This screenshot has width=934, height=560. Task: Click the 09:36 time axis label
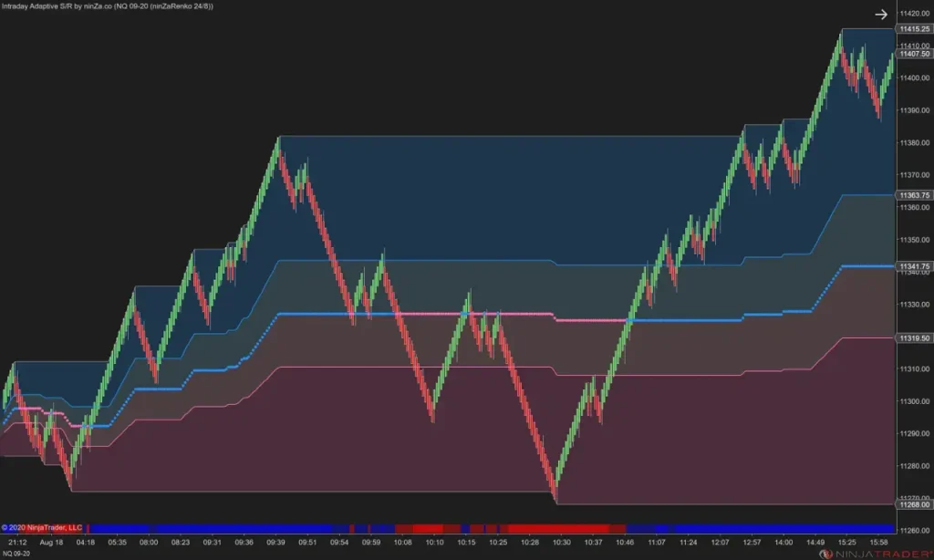pyautogui.click(x=244, y=542)
